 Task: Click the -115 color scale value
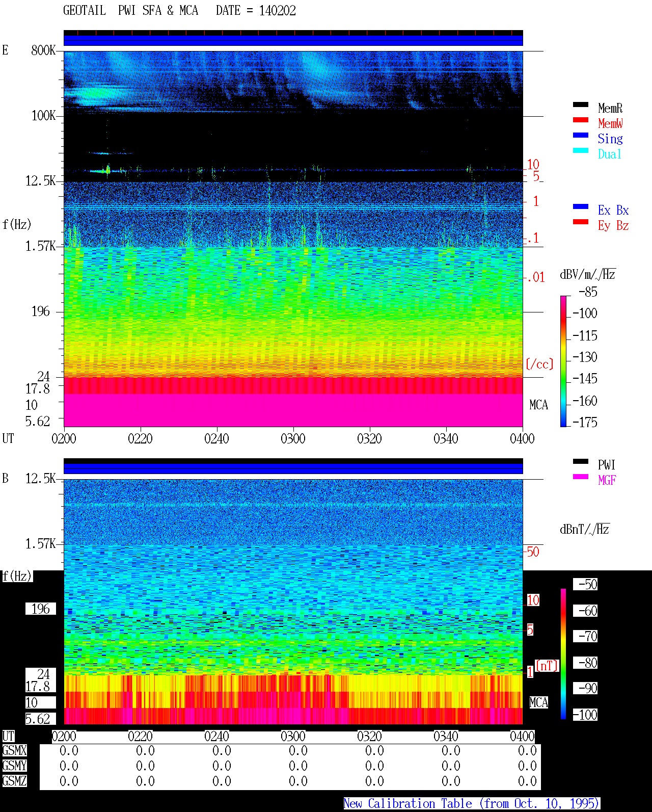pyautogui.click(x=585, y=336)
